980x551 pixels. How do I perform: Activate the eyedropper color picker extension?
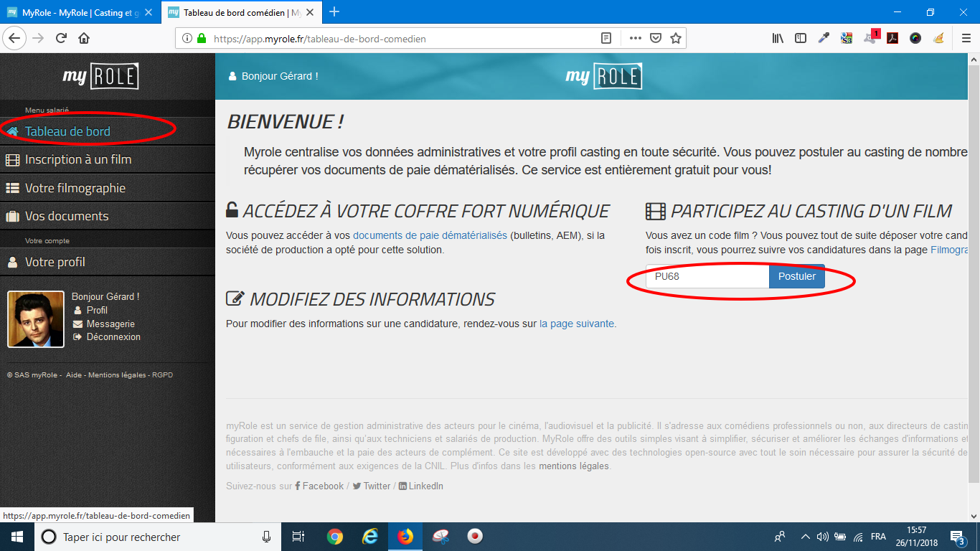pyautogui.click(x=824, y=38)
